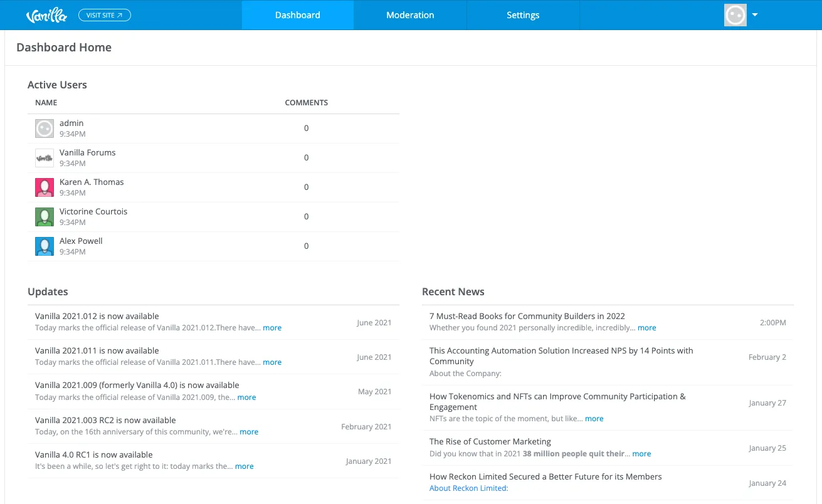
Task: Click the COMMENTS column header
Action: tap(306, 103)
